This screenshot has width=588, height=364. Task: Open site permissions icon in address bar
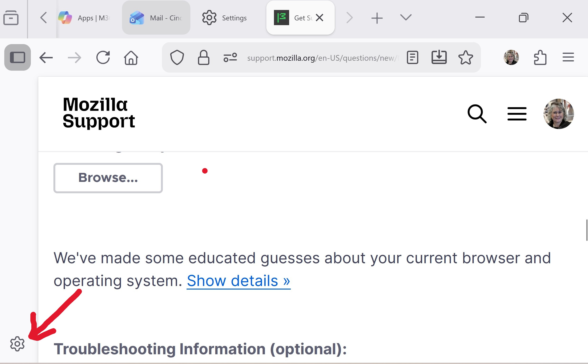point(230,58)
